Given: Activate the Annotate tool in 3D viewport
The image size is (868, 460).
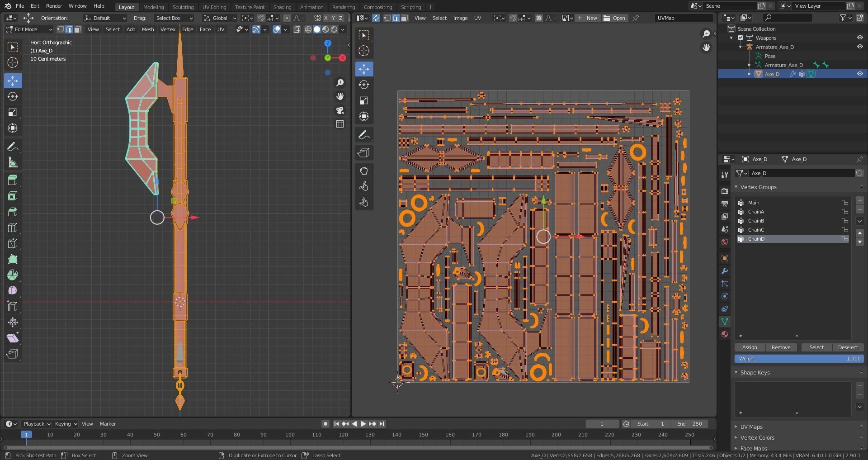Looking at the screenshot, I should (x=13, y=147).
